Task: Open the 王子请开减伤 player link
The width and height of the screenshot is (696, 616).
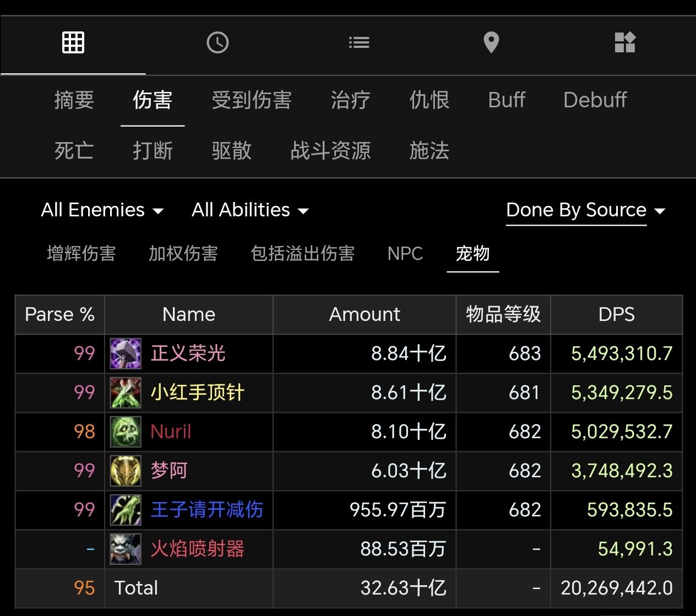Action: [207, 510]
